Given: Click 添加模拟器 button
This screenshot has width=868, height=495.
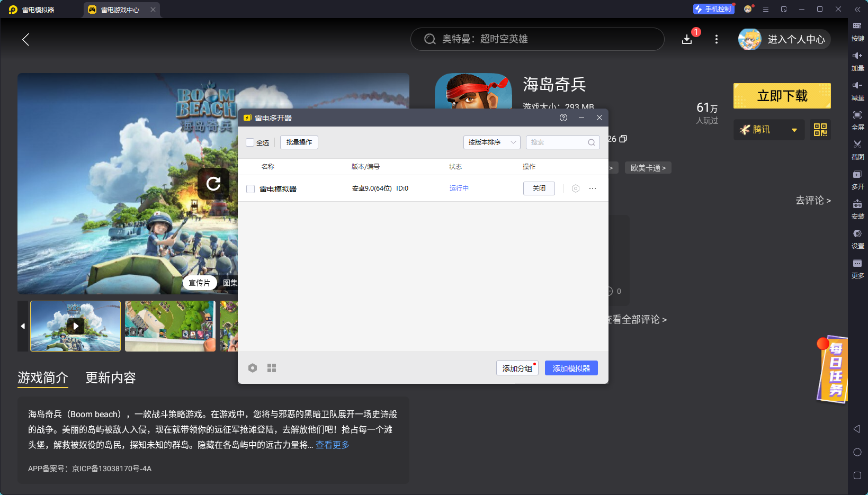Looking at the screenshot, I should [571, 368].
